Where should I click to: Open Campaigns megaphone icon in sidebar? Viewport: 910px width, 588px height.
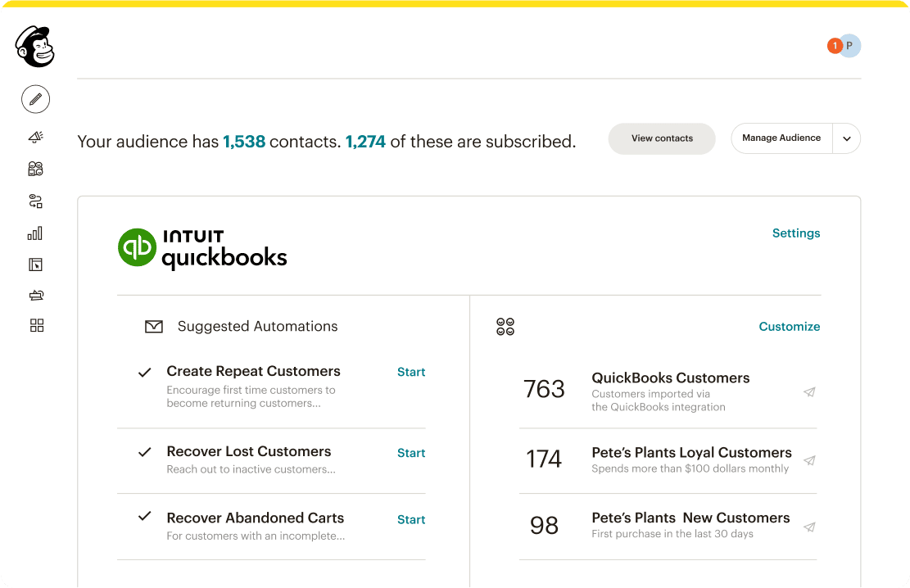point(35,137)
